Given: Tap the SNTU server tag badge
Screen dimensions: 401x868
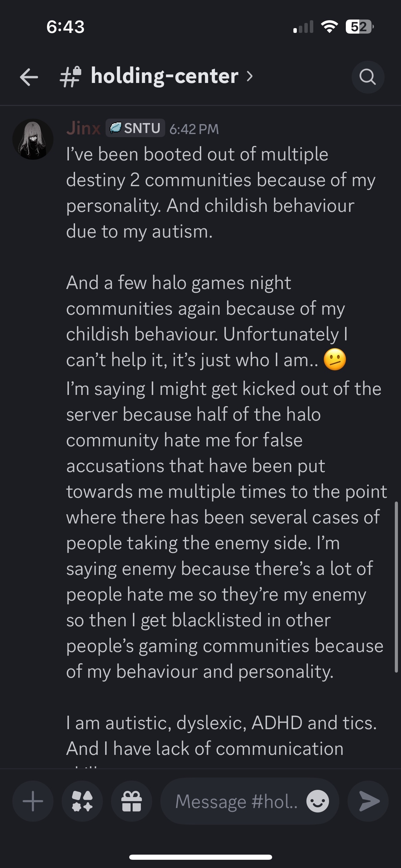Looking at the screenshot, I should [135, 128].
